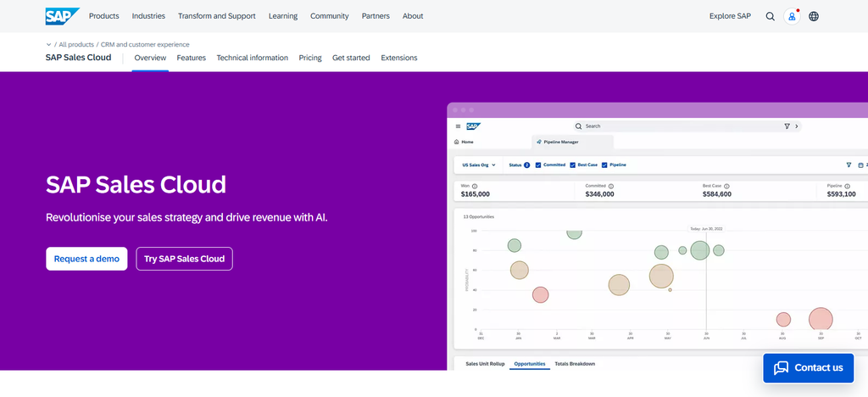This screenshot has height=397, width=868.
Task: Expand the US Sales Org dropdown
Action: click(479, 165)
